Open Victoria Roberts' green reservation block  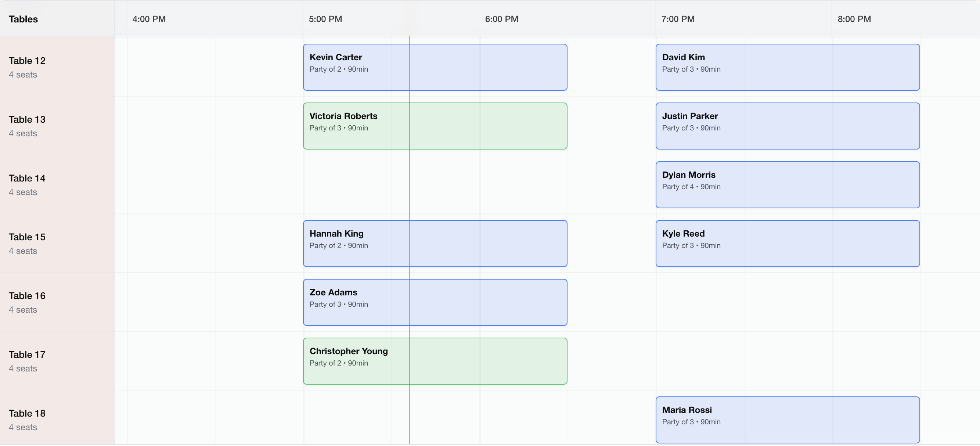[x=435, y=126]
